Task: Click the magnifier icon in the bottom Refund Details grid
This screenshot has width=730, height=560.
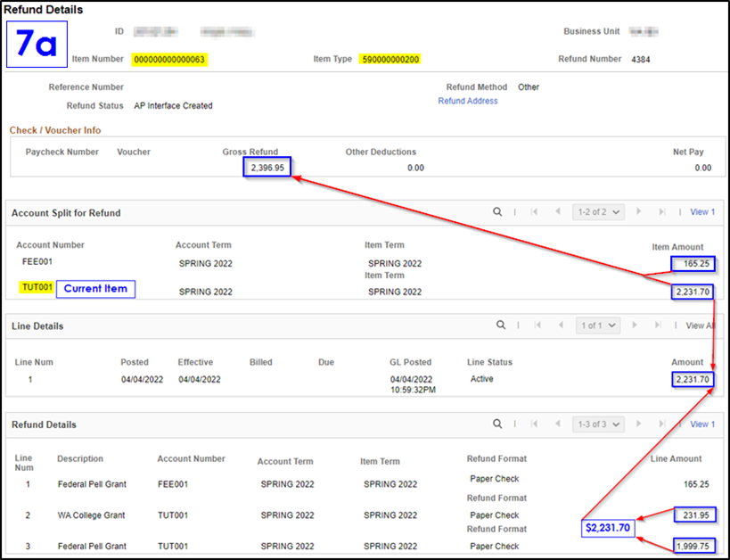Action: pyautogui.click(x=498, y=424)
